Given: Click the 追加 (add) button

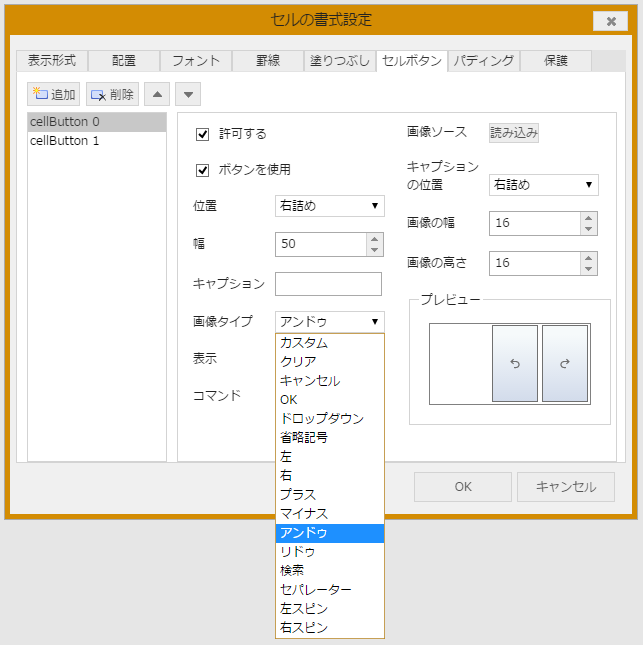Looking at the screenshot, I should 53,94.
